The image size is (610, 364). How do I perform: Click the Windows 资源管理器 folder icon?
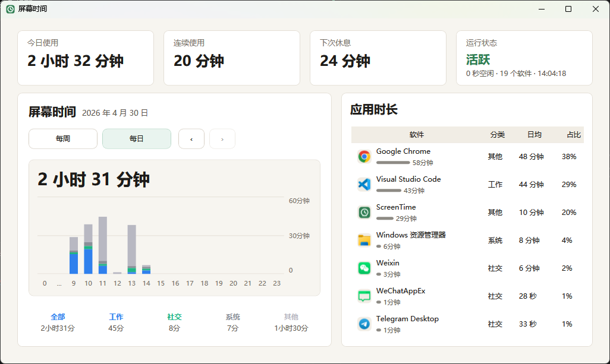(364, 240)
